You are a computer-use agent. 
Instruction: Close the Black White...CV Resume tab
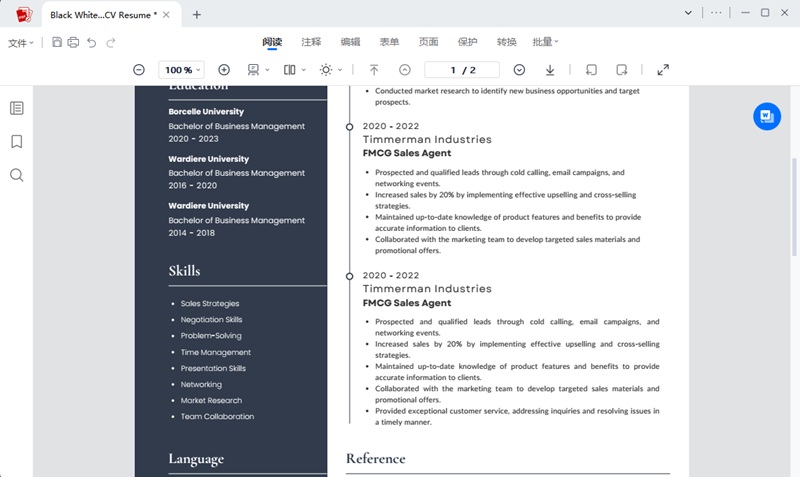click(x=166, y=15)
